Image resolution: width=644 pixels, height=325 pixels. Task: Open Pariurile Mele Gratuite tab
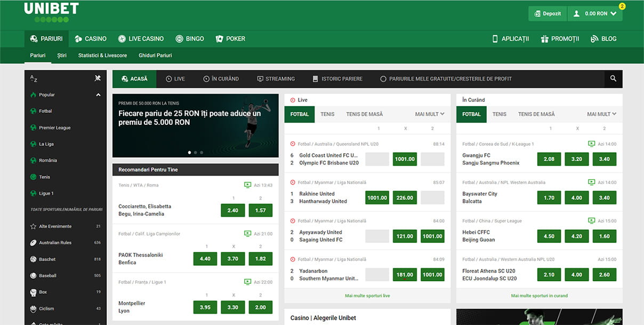tap(446, 78)
